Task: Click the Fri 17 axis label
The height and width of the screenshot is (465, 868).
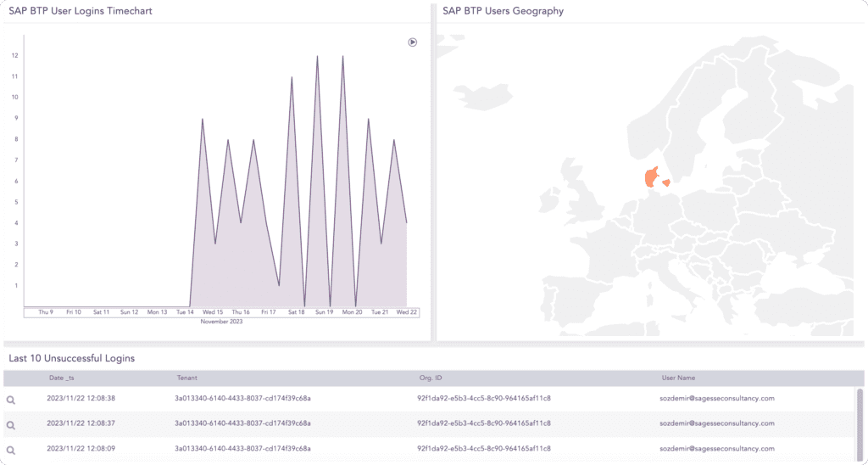Action: pyautogui.click(x=269, y=312)
